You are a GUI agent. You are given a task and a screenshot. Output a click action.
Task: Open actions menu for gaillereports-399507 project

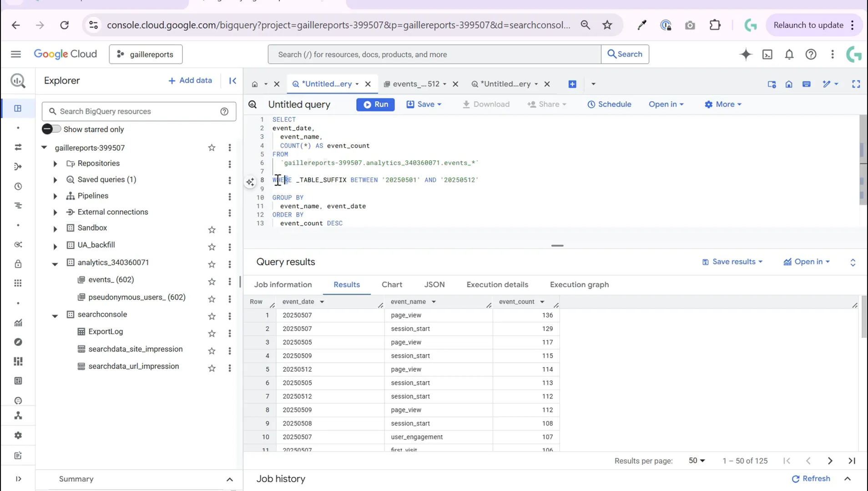[x=230, y=147]
